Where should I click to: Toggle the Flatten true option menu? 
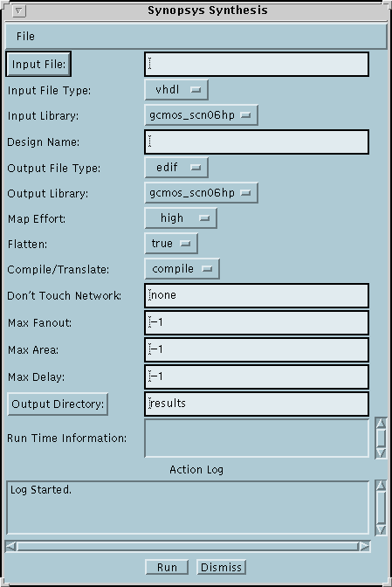click(x=171, y=244)
